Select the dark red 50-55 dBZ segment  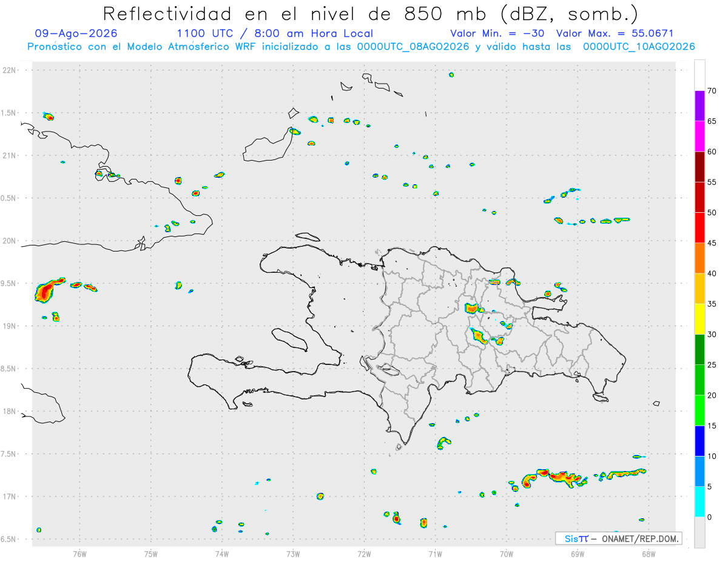[x=699, y=197]
